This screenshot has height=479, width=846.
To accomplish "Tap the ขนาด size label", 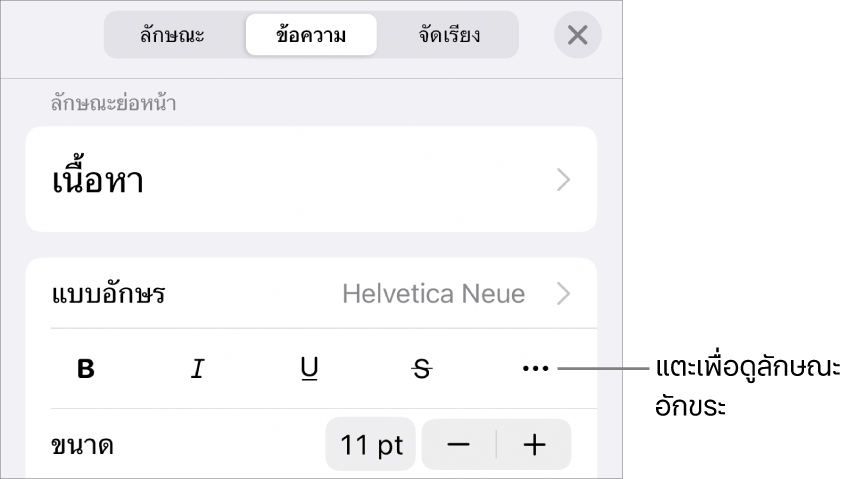I will point(82,446).
